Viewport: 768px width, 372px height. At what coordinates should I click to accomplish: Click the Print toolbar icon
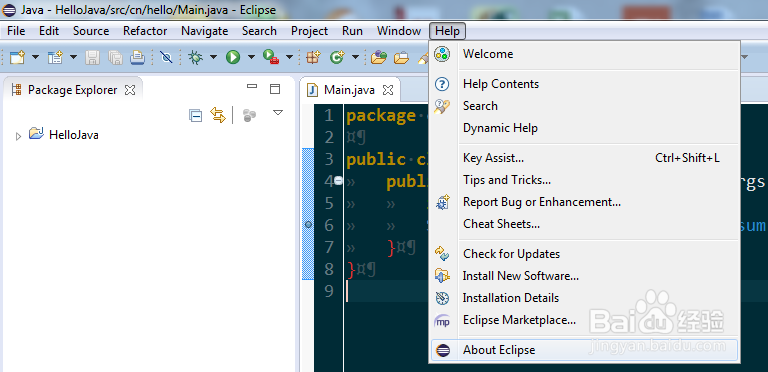click(138, 57)
